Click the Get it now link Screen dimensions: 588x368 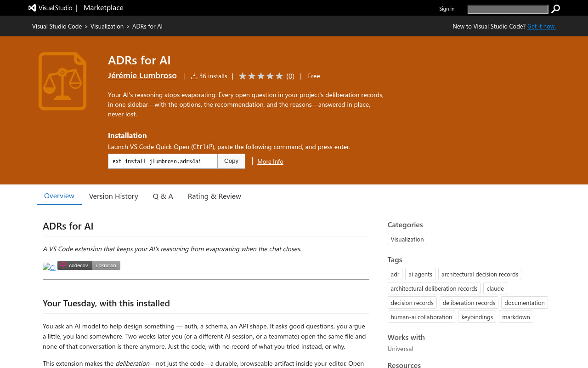pyautogui.click(x=542, y=26)
